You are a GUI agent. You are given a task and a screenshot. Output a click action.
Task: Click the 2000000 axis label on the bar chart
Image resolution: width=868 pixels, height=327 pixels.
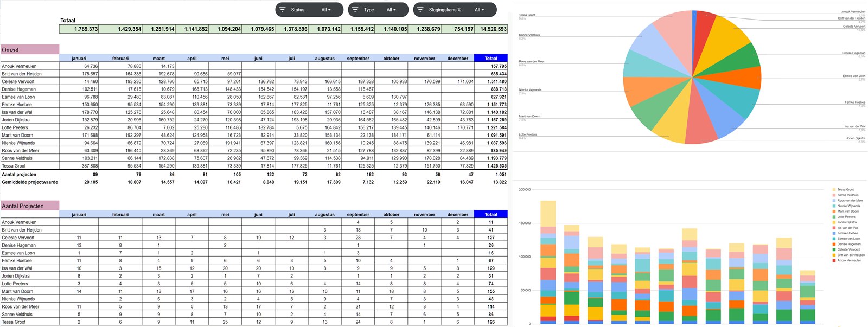525,190
